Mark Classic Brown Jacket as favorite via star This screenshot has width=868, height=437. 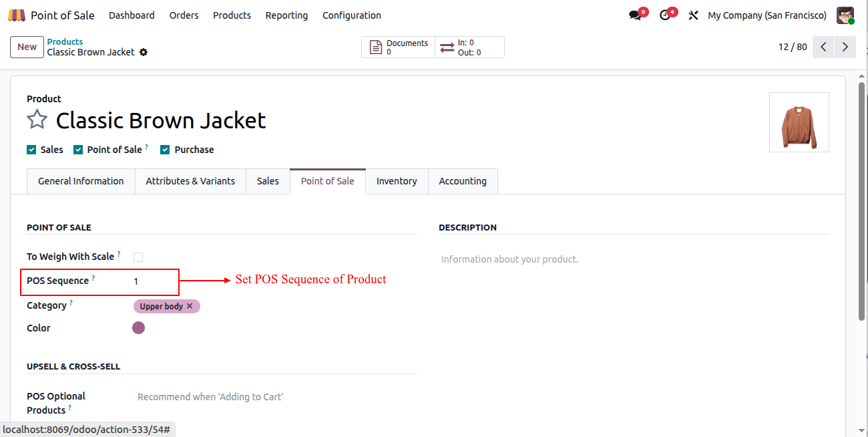pyautogui.click(x=37, y=120)
